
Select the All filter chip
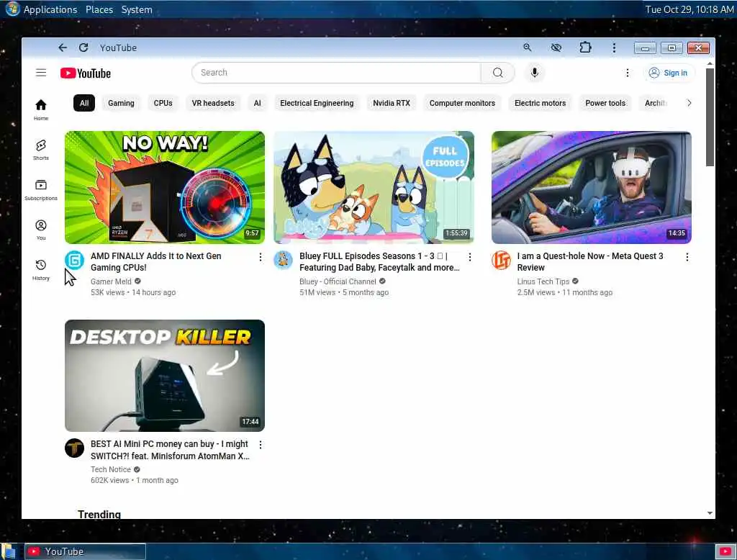click(x=84, y=103)
